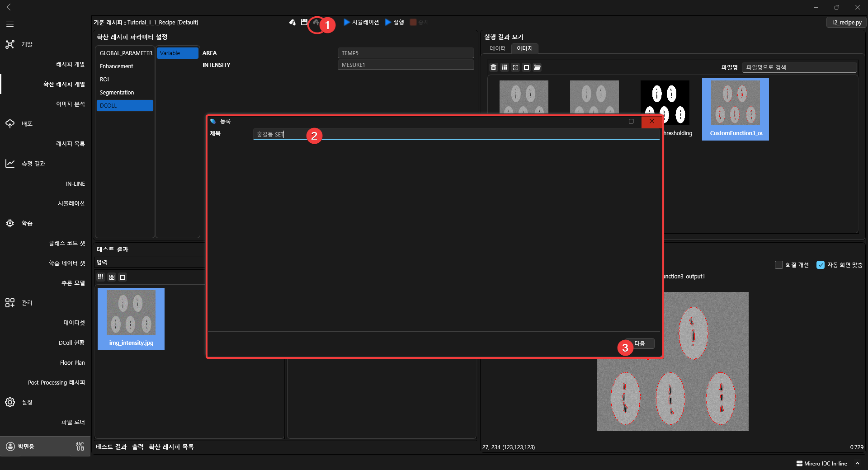The width and height of the screenshot is (868, 470).
Task: Switch to the 데이터 tab
Action: [x=497, y=48]
